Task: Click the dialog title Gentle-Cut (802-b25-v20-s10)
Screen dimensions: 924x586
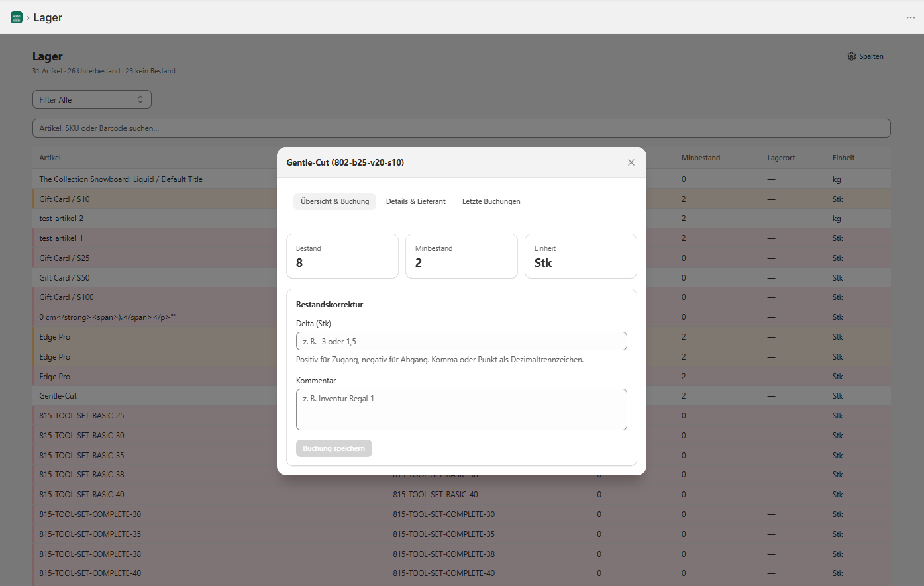Action: pyautogui.click(x=345, y=162)
